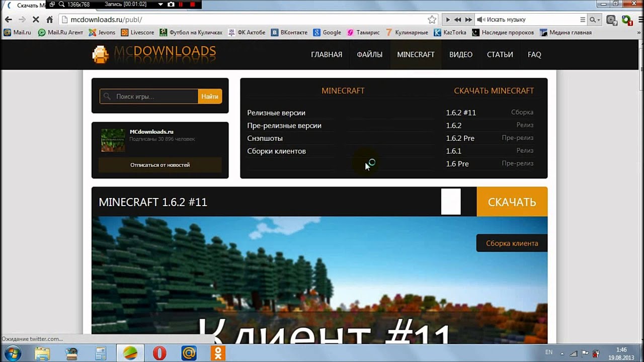
Task: Open the ВИДЕО nav menu item
Action: 461,54
